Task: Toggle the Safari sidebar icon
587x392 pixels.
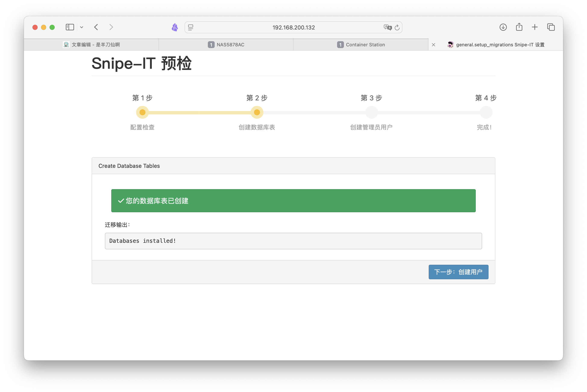Action: [x=70, y=27]
